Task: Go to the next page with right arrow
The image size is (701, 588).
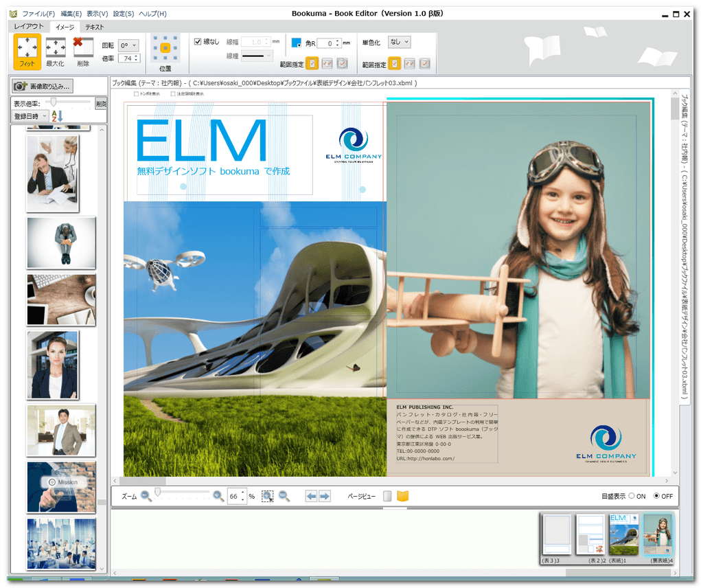Action: [325, 496]
